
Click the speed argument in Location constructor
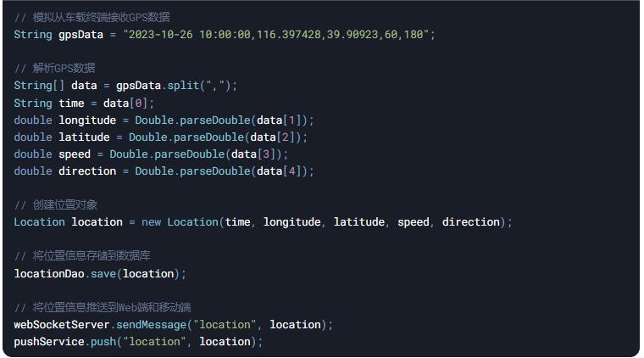[x=413, y=221]
